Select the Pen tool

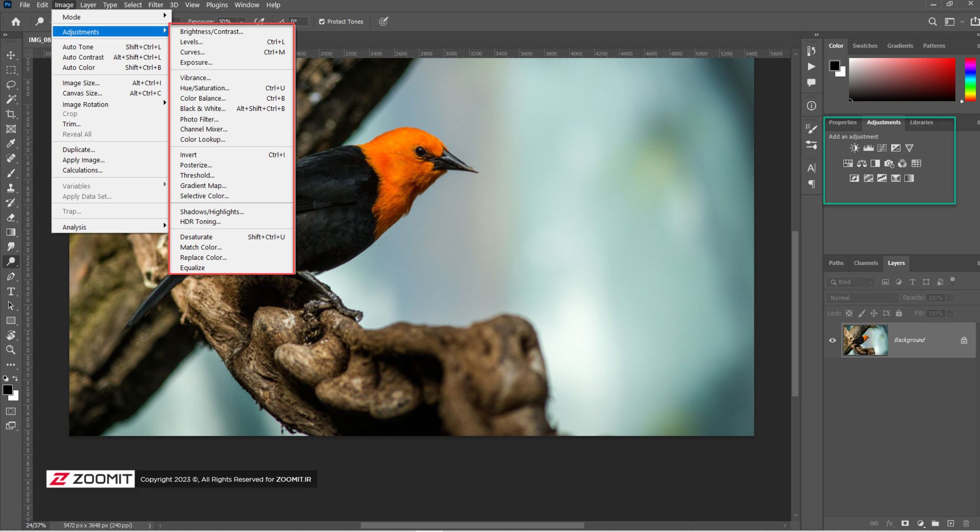11,277
